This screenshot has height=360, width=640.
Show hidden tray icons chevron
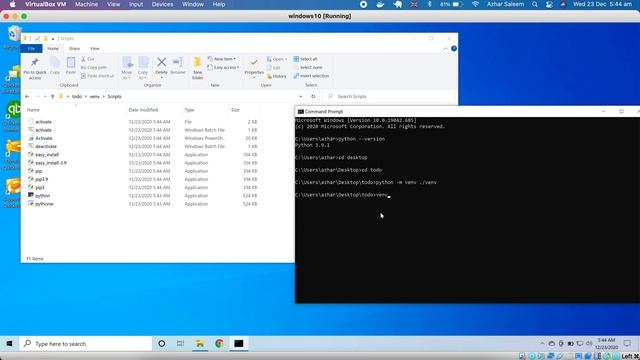pos(542,344)
